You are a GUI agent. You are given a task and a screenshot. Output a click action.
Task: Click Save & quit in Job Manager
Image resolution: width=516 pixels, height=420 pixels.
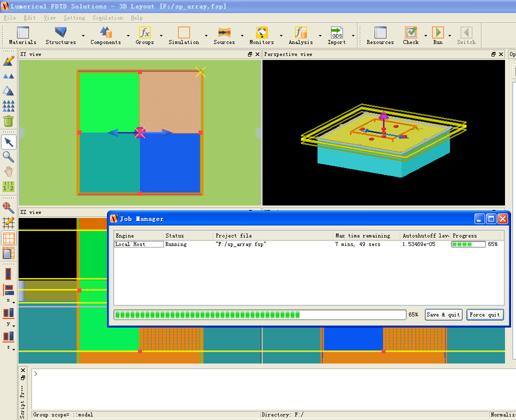(x=443, y=314)
